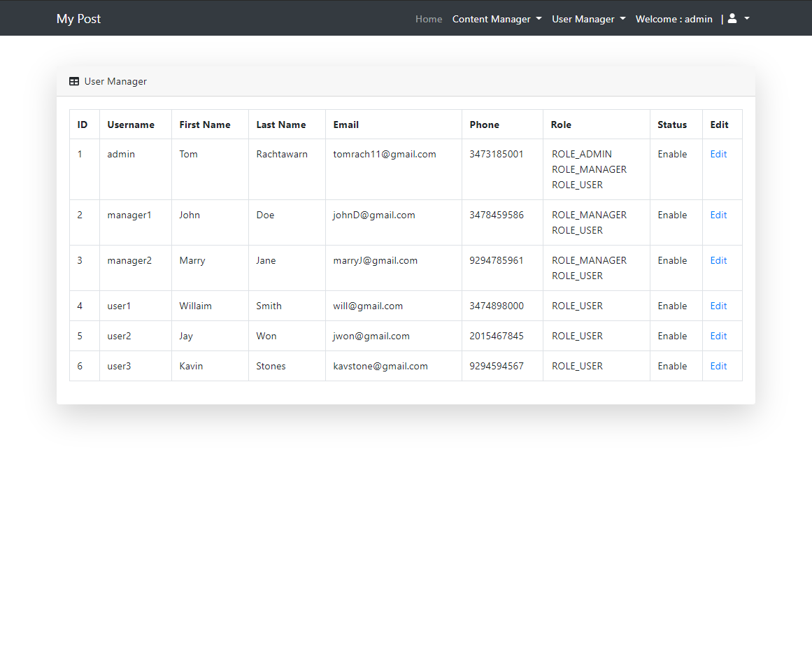Click the Role column header
The width and height of the screenshot is (812, 666).
tap(561, 125)
